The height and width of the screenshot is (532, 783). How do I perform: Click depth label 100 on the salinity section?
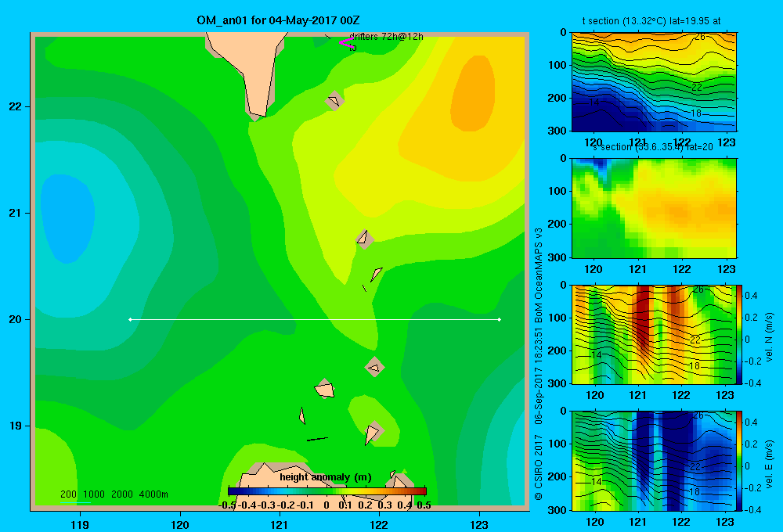click(557, 191)
